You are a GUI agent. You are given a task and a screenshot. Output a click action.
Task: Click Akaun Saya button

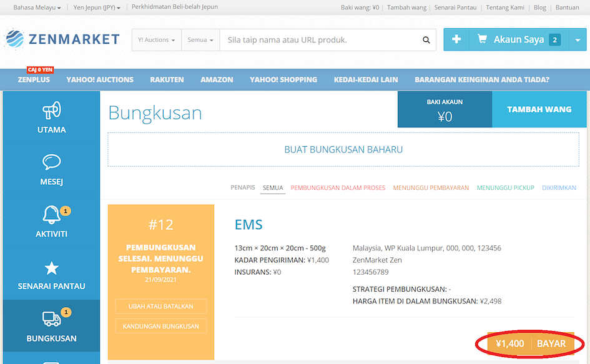click(519, 39)
